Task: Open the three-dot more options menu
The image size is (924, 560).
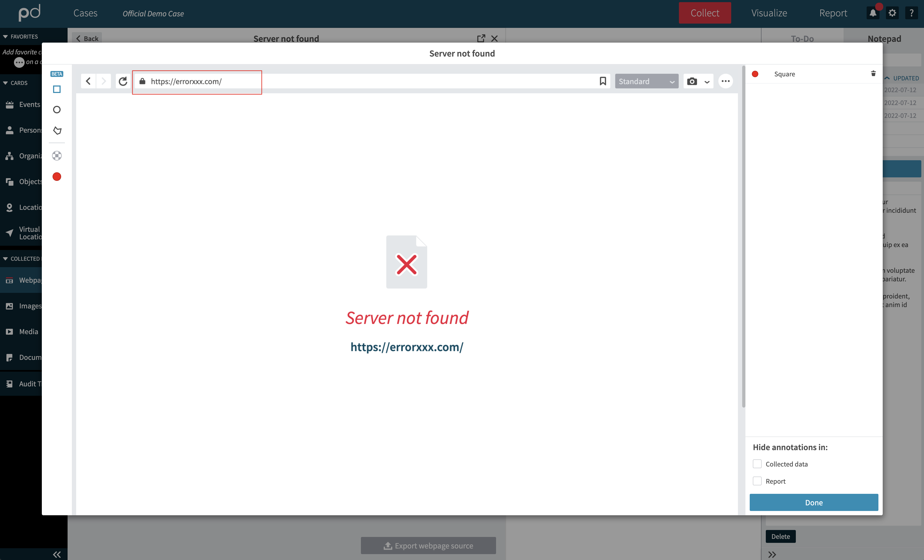Action: (x=726, y=81)
